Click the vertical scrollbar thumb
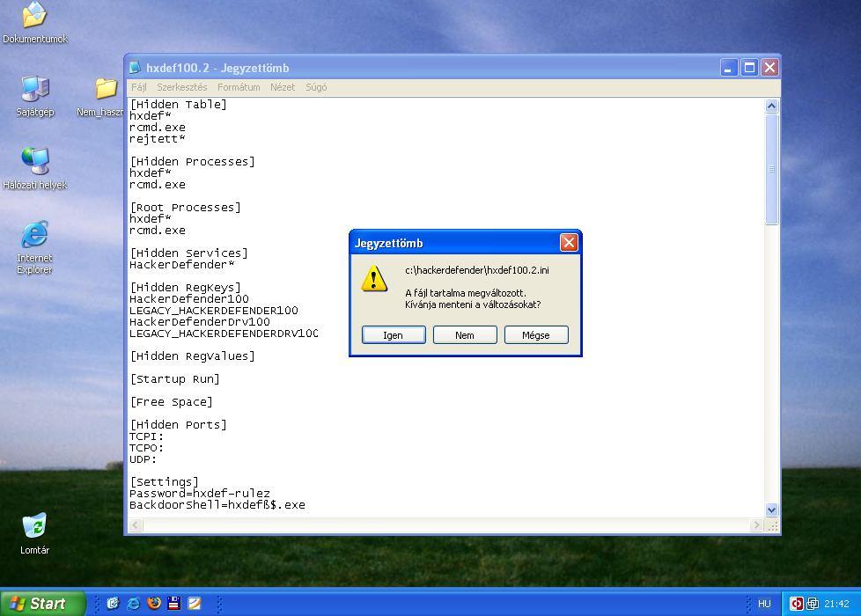 click(x=771, y=169)
